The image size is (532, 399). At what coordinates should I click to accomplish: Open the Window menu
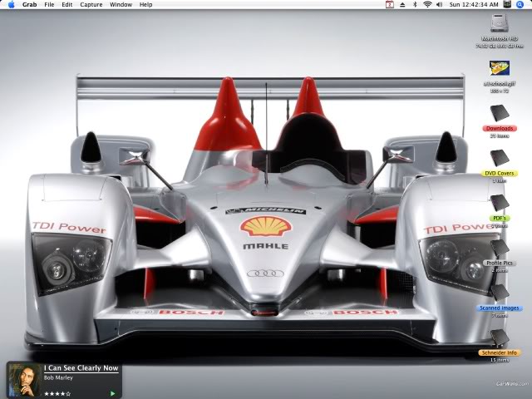(121, 5)
